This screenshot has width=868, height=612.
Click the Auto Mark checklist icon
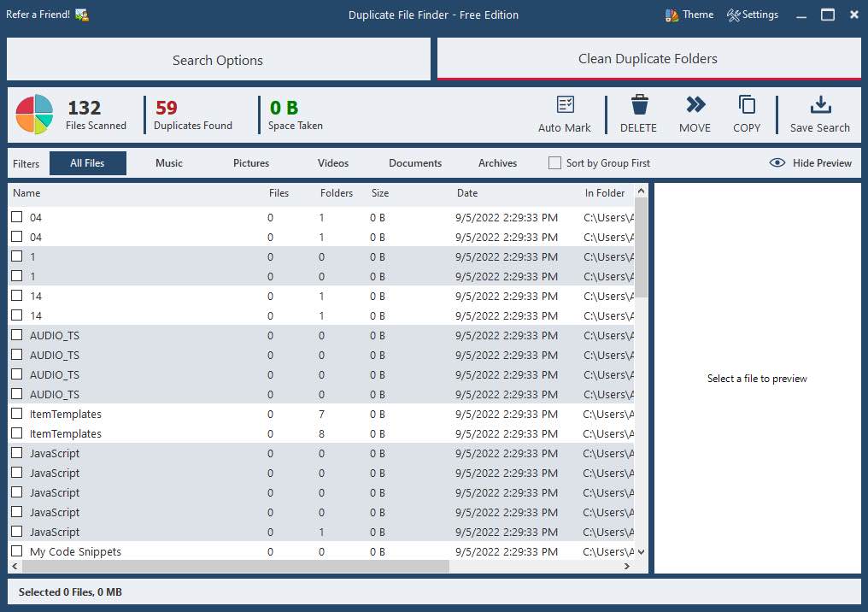(x=565, y=104)
